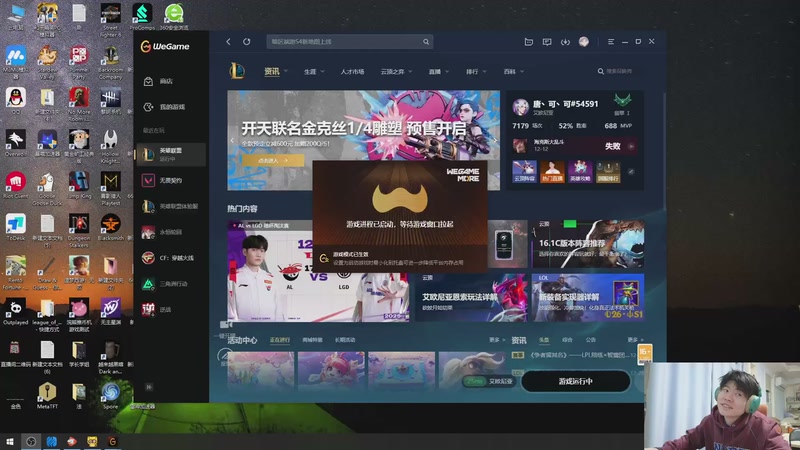Show the previous banner slide
Screen dimensions: 800x450
pos(232,140)
